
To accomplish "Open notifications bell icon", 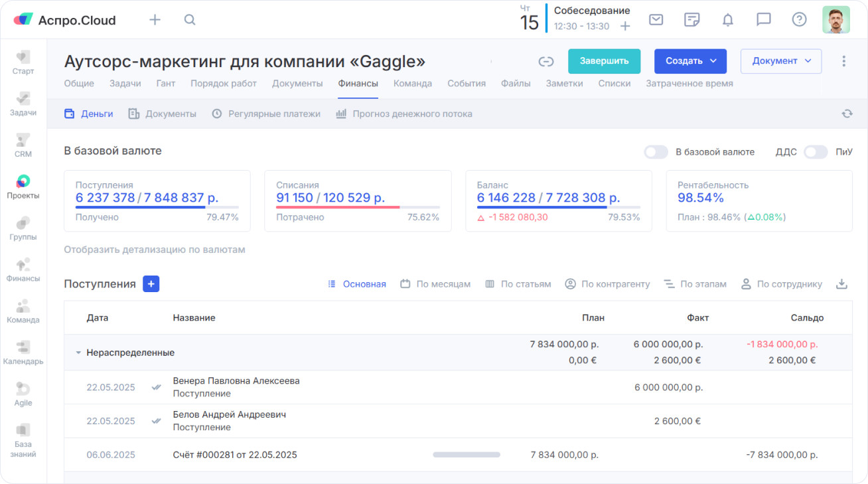I will tap(728, 20).
